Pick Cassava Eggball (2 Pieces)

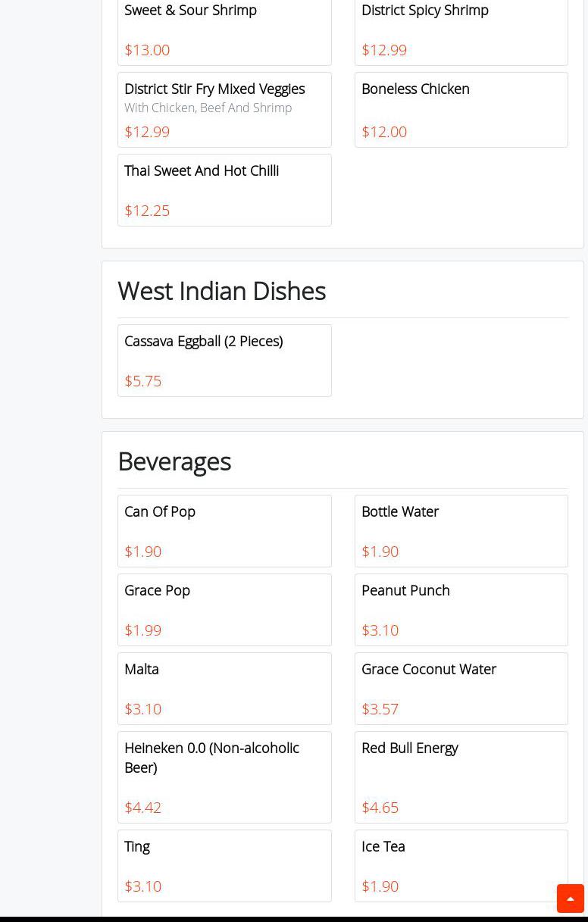pos(224,360)
